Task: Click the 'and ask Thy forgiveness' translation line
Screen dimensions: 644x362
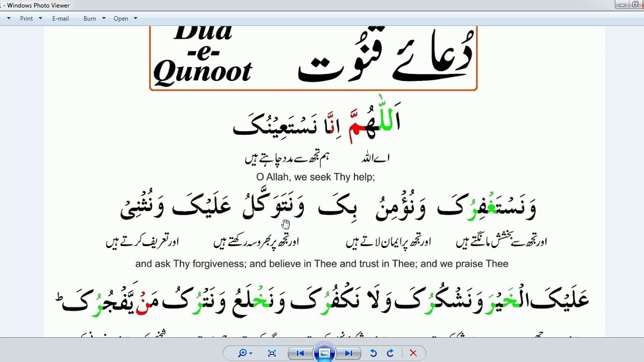Action: click(x=321, y=263)
